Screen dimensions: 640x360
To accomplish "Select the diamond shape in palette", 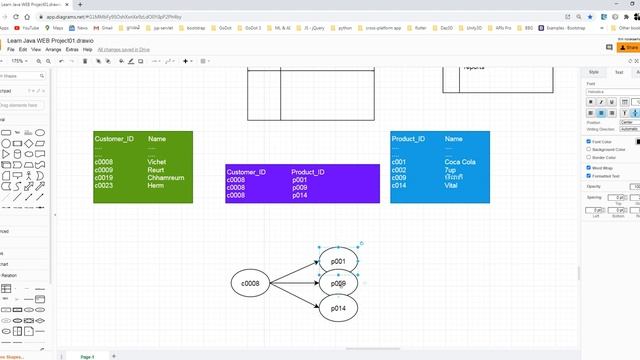I will (x=29, y=143).
